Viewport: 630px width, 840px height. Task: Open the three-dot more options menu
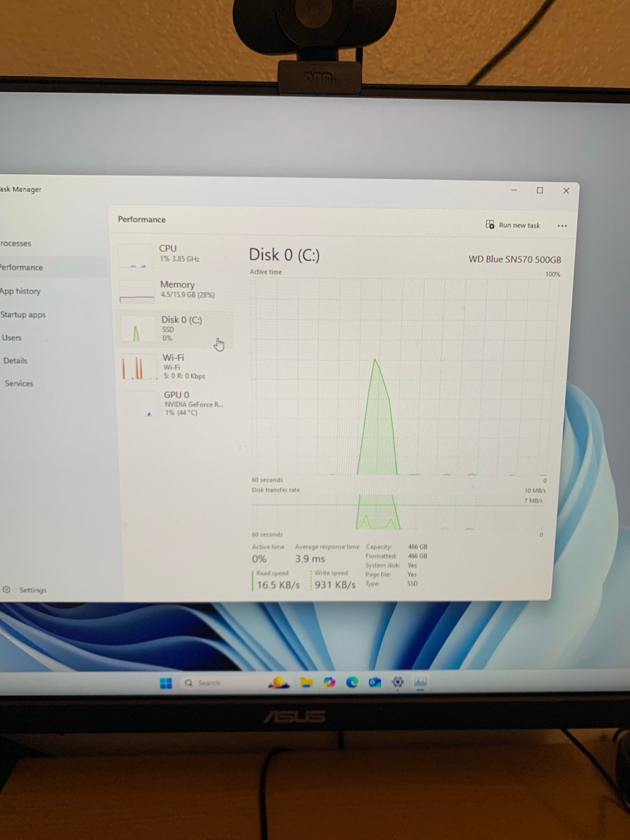(562, 226)
